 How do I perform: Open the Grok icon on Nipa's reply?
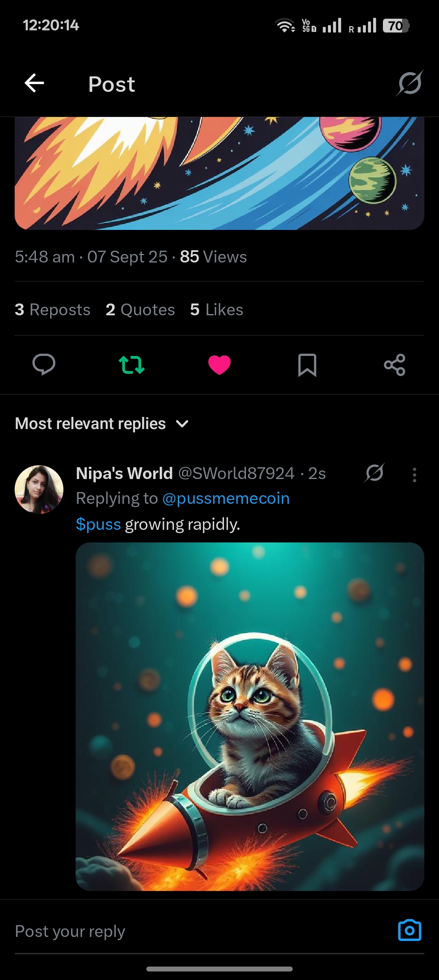click(374, 473)
